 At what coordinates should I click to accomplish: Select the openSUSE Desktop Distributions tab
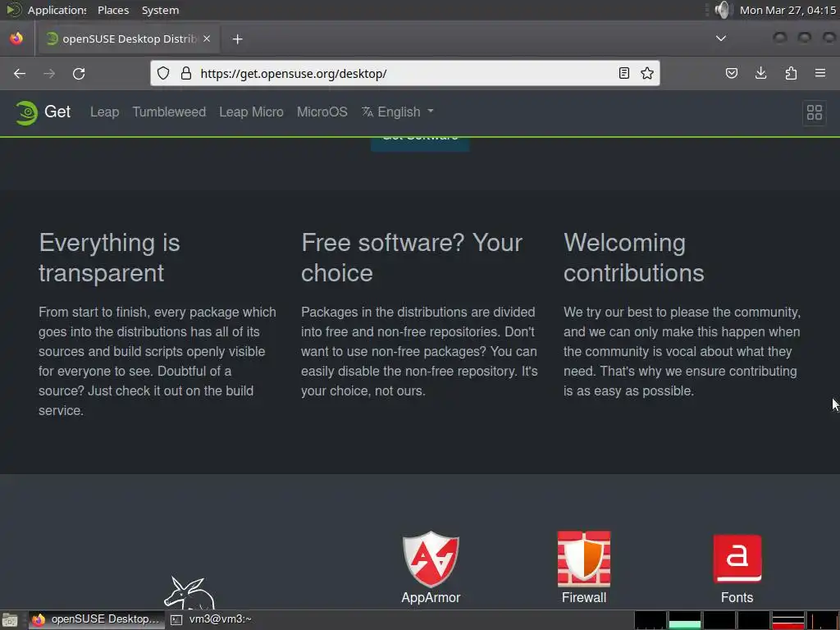click(129, 39)
